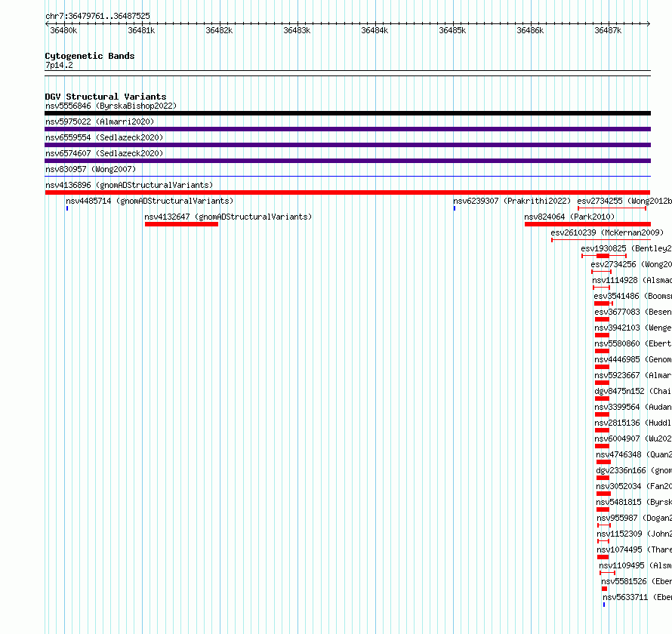The image size is (672, 634).
Task: Open the nsv1152309 variant label
Action: pos(634,534)
